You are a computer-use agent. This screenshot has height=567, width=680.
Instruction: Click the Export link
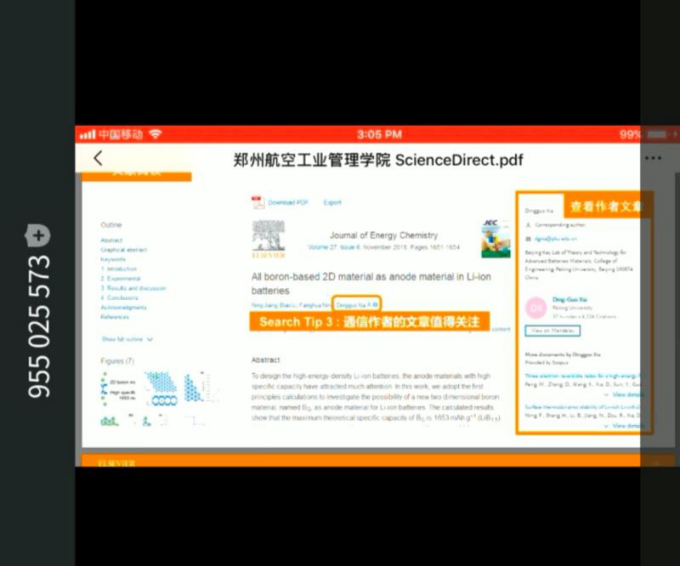tap(332, 203)
